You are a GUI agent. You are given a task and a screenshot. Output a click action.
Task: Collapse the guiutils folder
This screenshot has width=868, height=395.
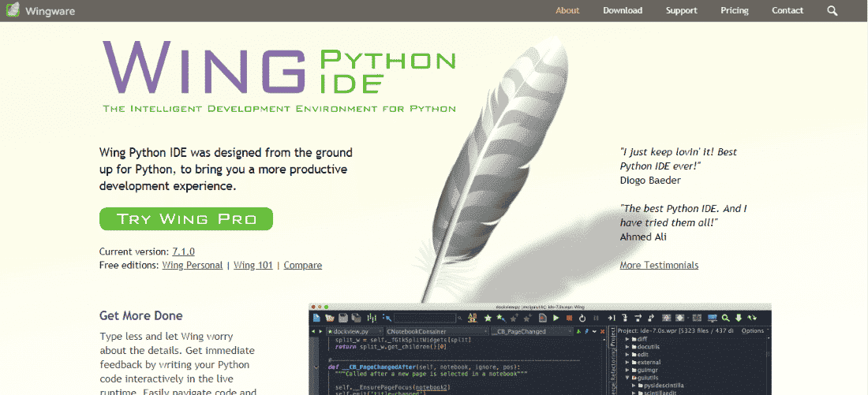click(627, 378)
